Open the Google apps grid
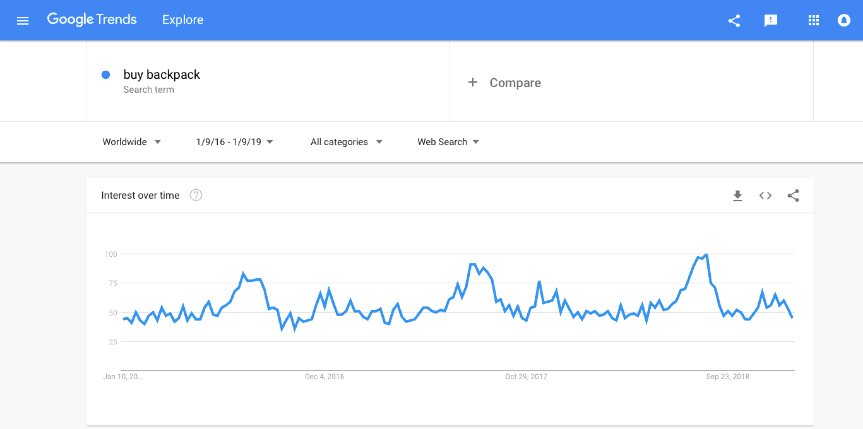The width and height of the screenshot is (863, 429). point(813,20)
